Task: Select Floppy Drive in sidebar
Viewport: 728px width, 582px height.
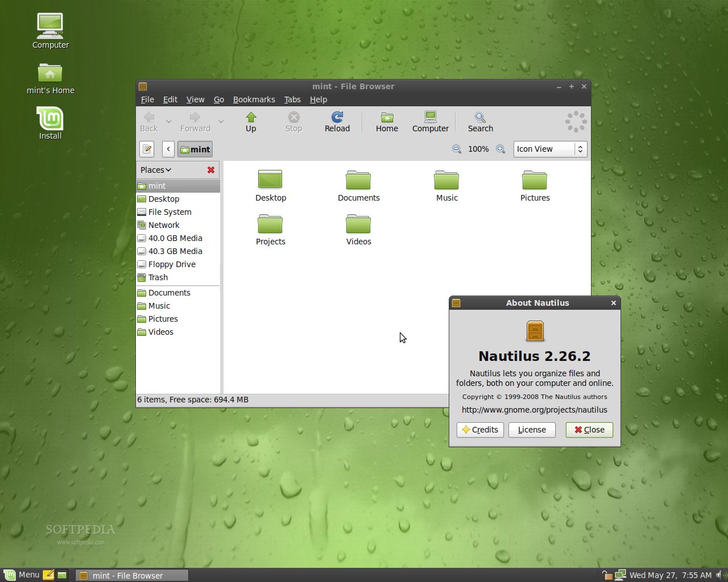Action: point(178,264)
